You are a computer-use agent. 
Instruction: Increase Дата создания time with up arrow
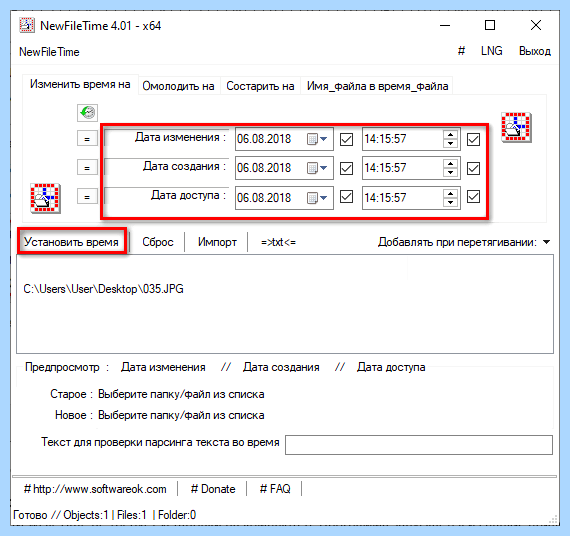[451, 164]
